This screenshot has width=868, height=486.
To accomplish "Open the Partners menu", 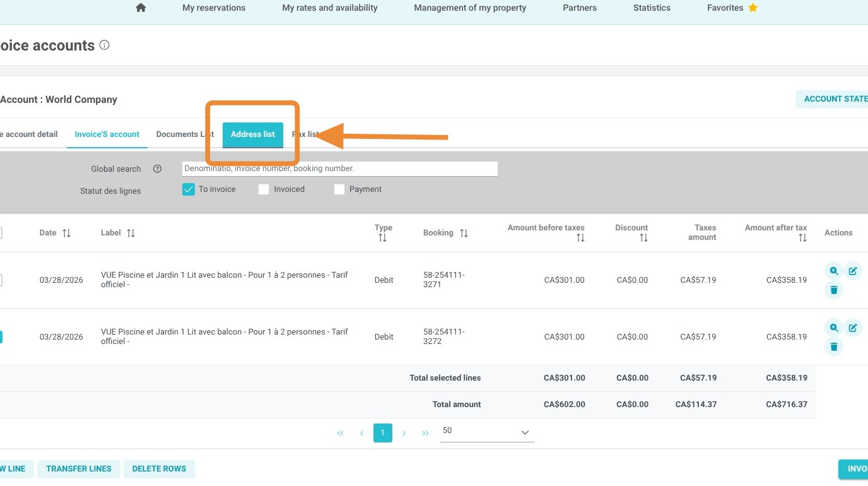I will coord(580,8).
